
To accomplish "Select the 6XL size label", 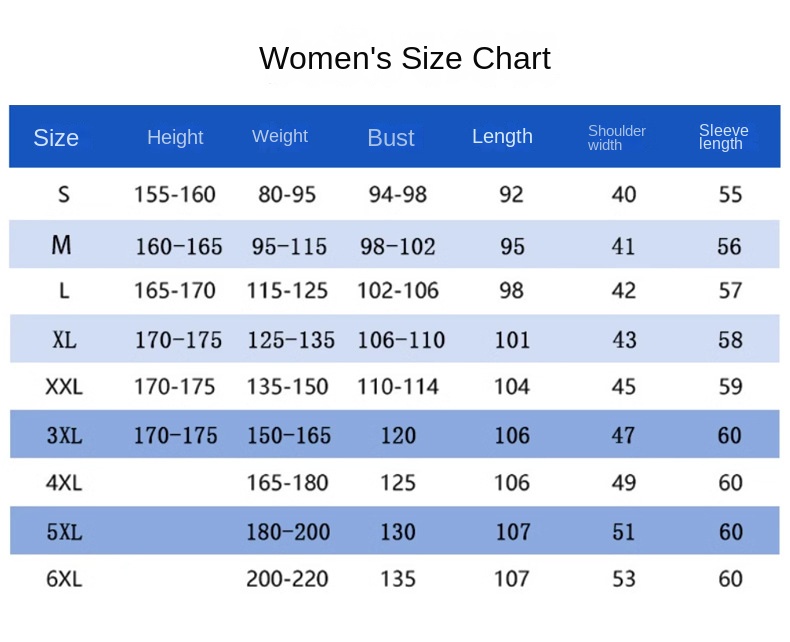I will [64, 578].
